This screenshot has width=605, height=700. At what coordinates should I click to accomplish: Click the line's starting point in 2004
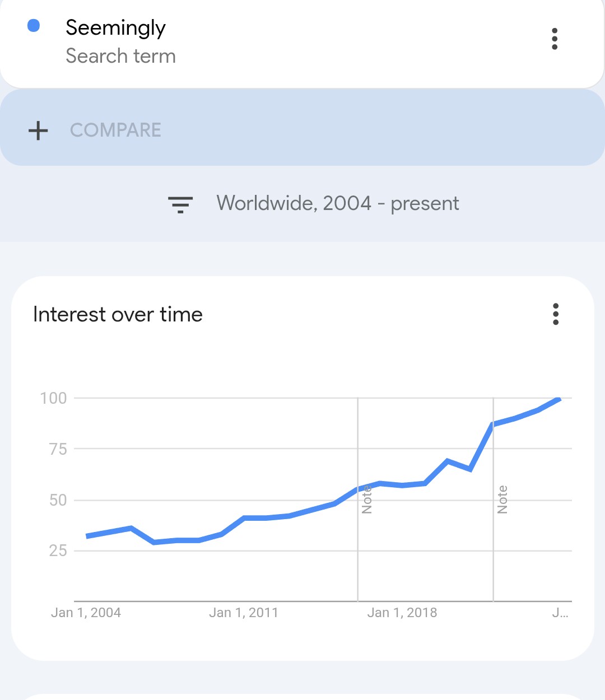pyautogui.click(x=87, y=536)
